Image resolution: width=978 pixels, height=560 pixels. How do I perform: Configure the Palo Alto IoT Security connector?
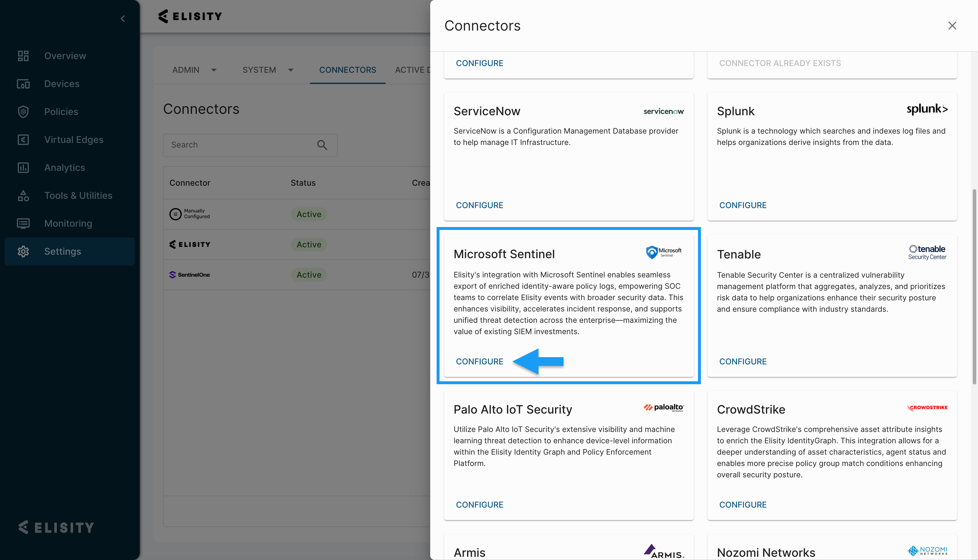tap(480, 505)
